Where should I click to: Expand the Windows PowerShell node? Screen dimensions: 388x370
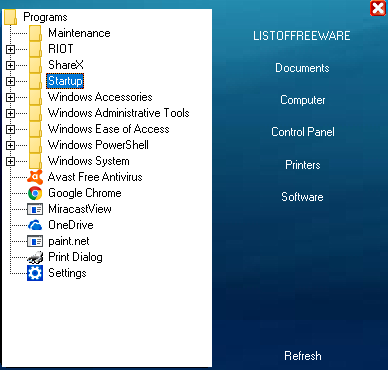click(x=10, y=145)
